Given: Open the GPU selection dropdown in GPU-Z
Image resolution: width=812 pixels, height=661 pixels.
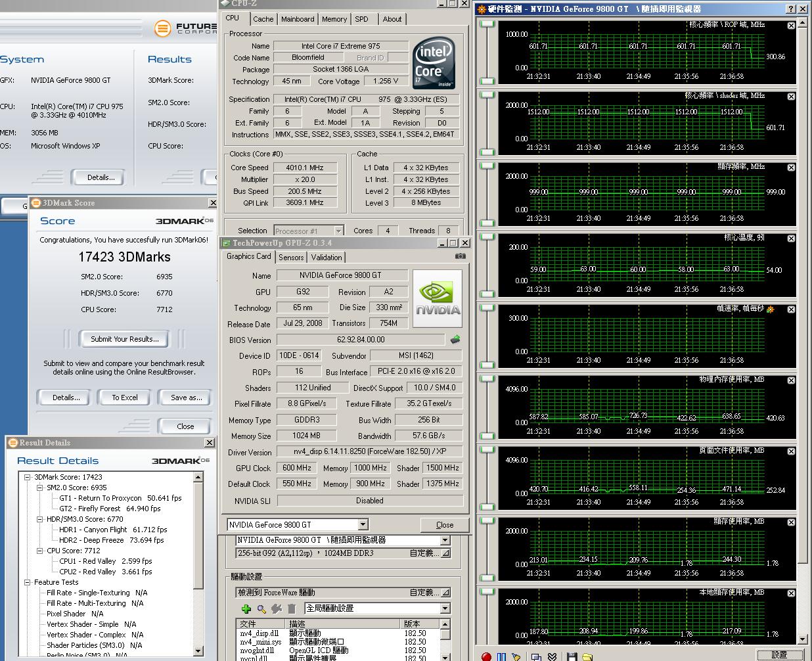Looking at the screenshot, I should click(x=363, y=524).
